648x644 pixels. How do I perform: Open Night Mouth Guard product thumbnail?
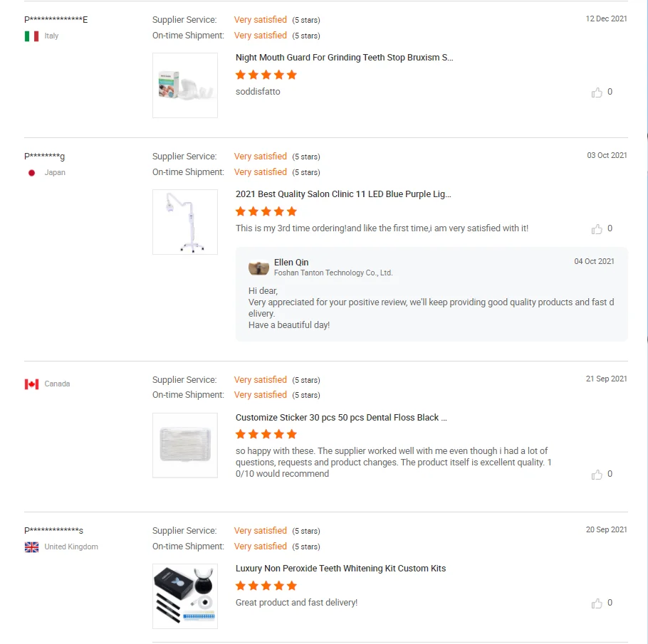pyautogui.click(x=185, y=85)
